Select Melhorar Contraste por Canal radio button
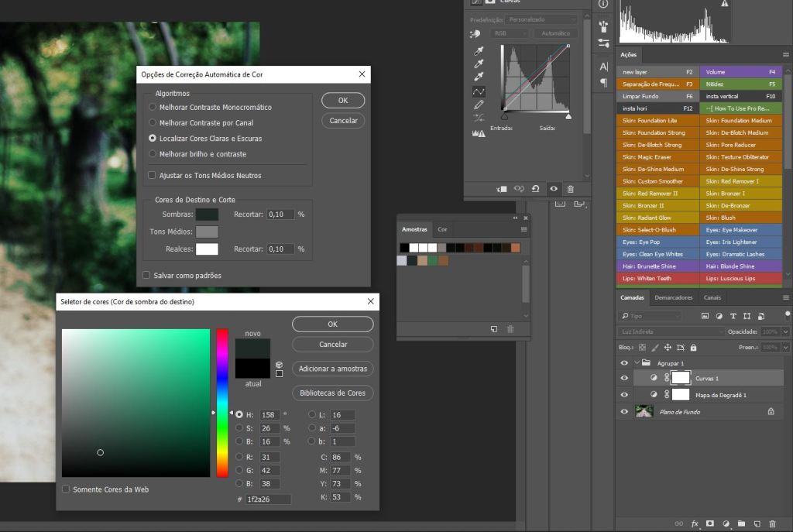This screenshot has height=532, width=793. coord(153,123)
